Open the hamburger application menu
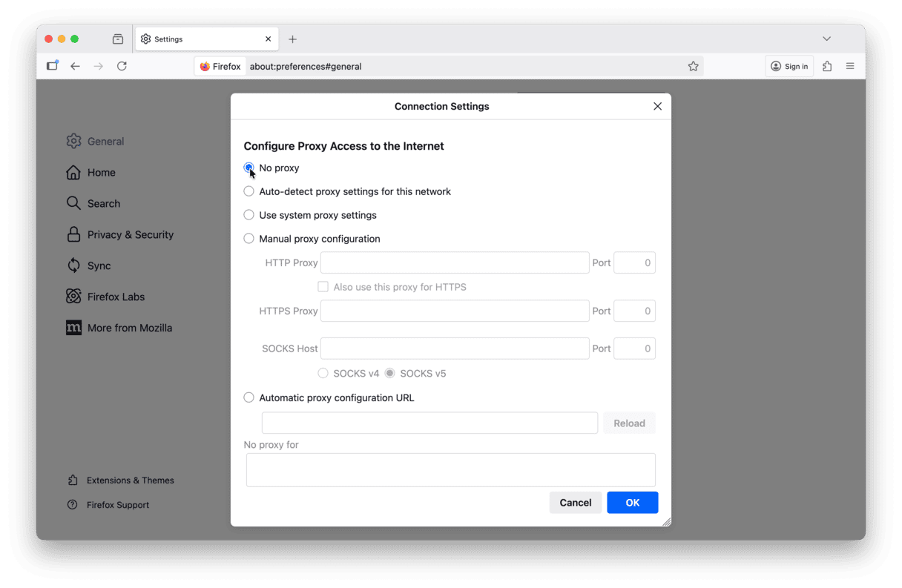902x588 pixels. coord(850,66)
